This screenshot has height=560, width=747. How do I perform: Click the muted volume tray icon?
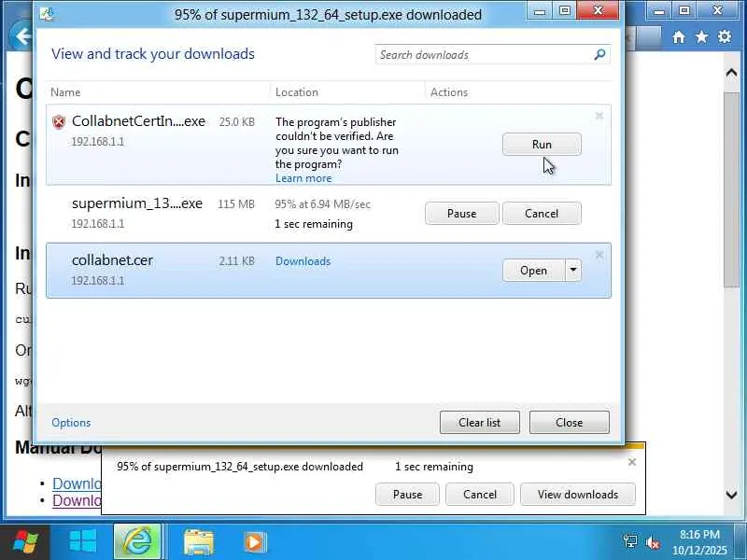[x=652, y=542]
